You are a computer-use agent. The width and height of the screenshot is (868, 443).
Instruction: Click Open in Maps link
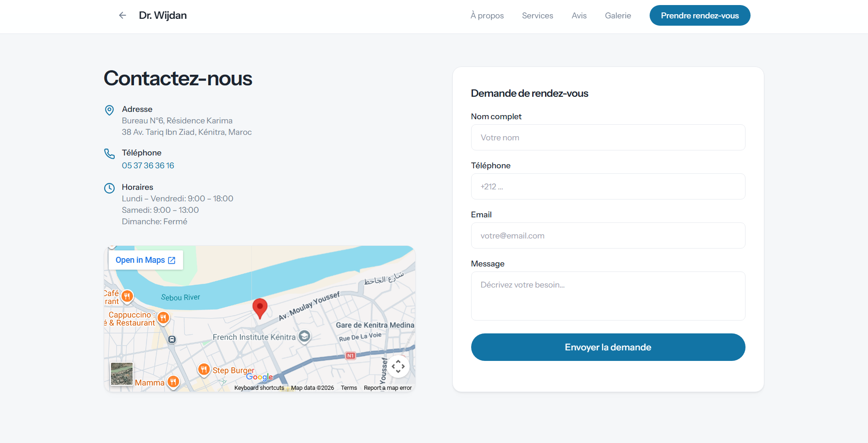pyautogui.click(x=145, y=260)
